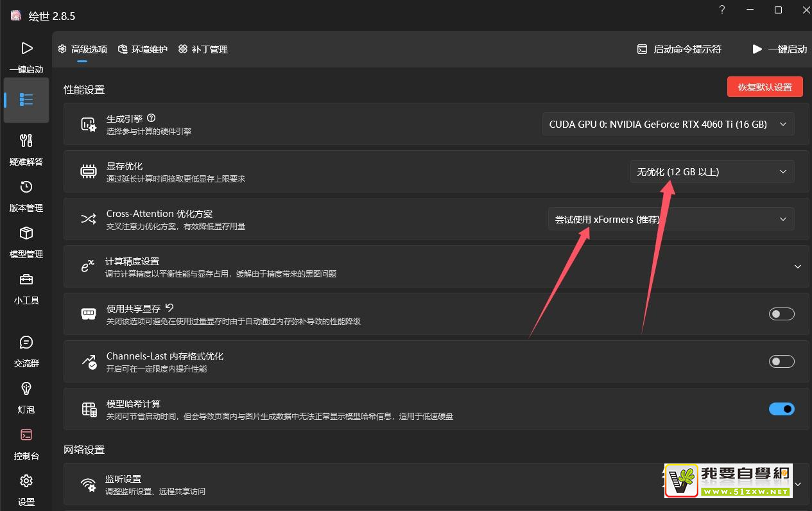
Task: Expand the 计算精度设置 section
Action: pyautogui.click(x=797, y=266)
